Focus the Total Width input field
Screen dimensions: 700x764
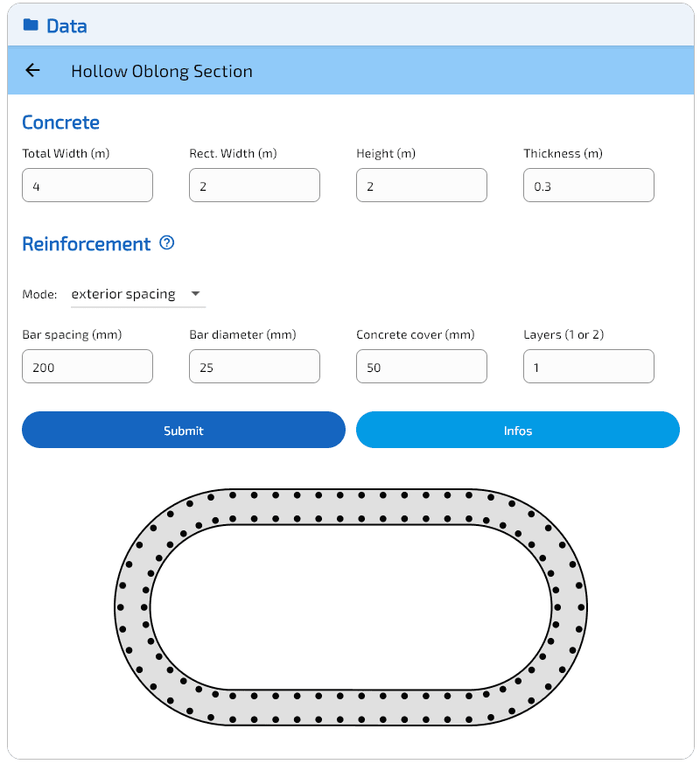coord(87,186)
